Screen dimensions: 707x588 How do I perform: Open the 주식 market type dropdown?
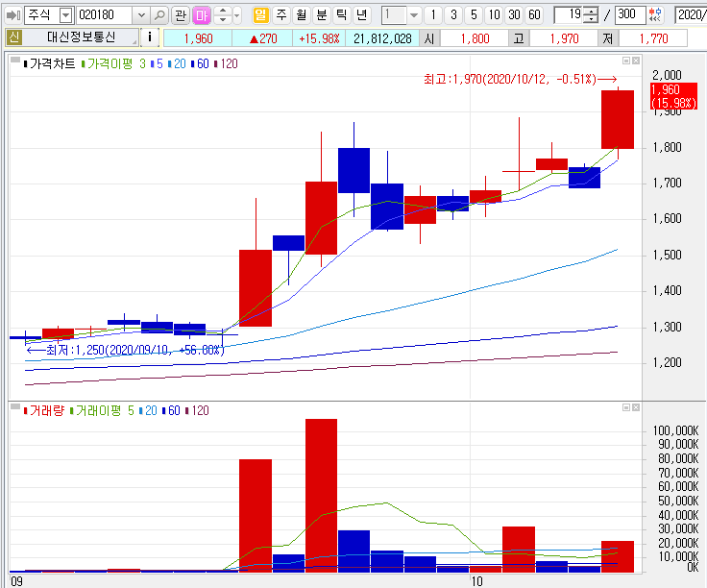click(66, 15)
